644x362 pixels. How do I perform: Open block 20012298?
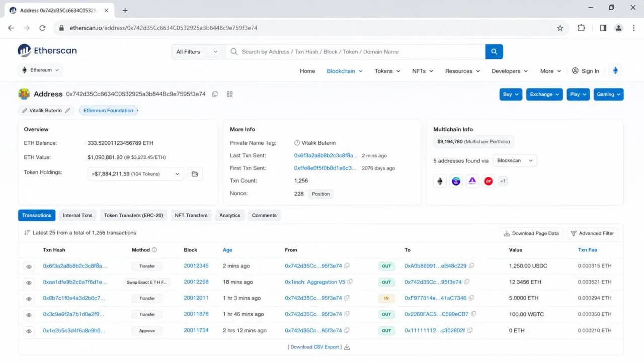pos(196,282)
